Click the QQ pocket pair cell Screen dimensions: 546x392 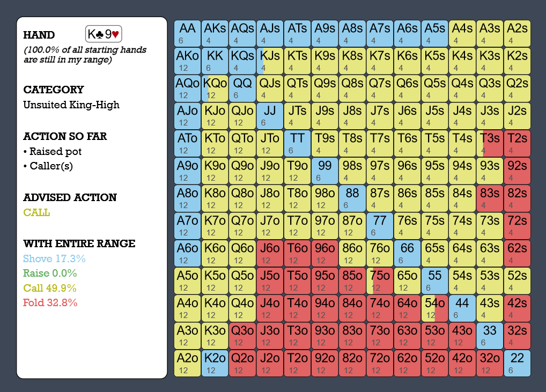point(242,88)
